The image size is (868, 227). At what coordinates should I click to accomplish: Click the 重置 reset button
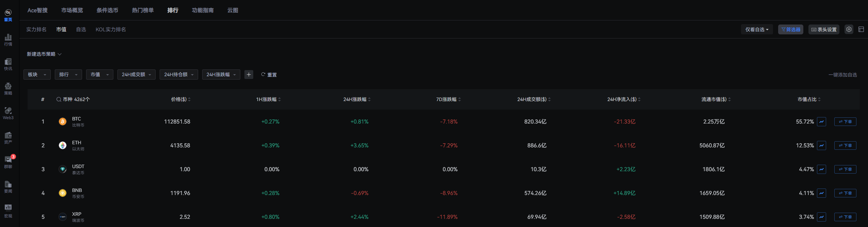269,75
